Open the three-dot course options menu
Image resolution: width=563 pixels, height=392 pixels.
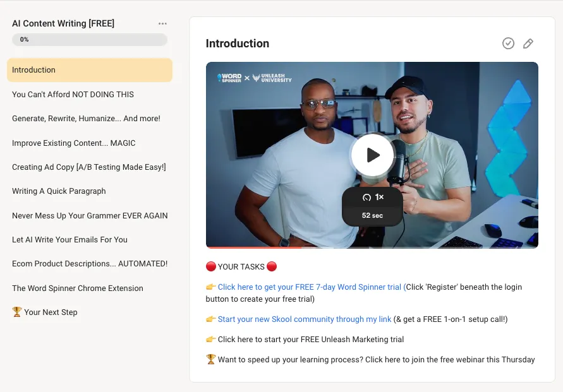coord(162,23)
